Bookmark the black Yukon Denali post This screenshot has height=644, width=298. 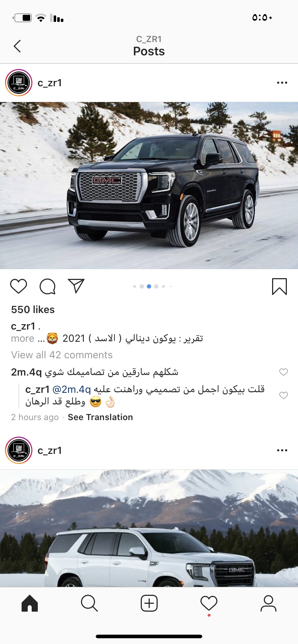[x=279, y=286]
